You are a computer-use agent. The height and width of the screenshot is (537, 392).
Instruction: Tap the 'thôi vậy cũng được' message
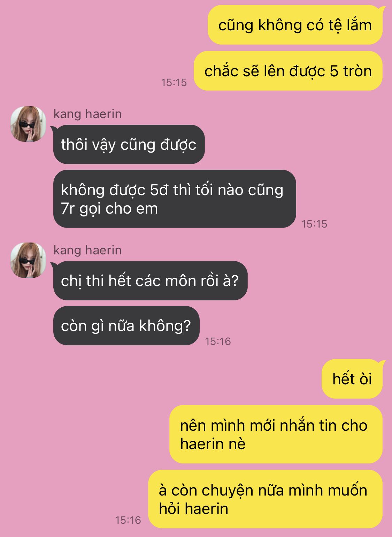point(129,144)
